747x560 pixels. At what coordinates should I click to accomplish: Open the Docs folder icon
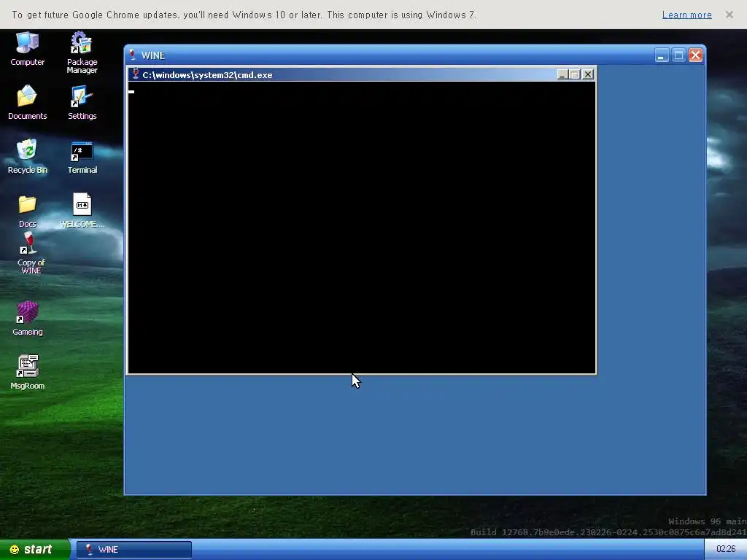(27, 210)
